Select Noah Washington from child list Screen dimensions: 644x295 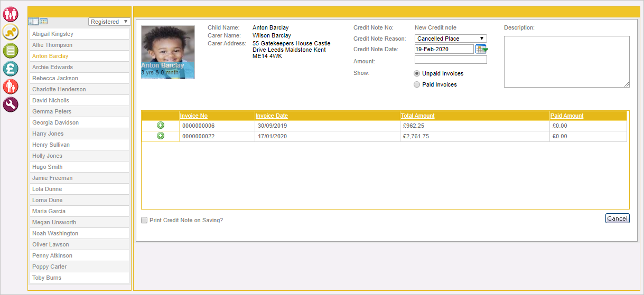(79, 233)
